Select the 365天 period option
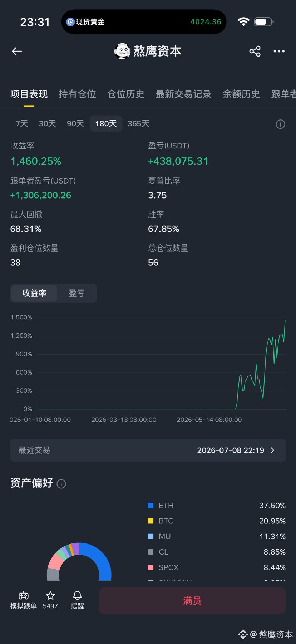Screen dimensions: 296x644 [x=138, y=124]
